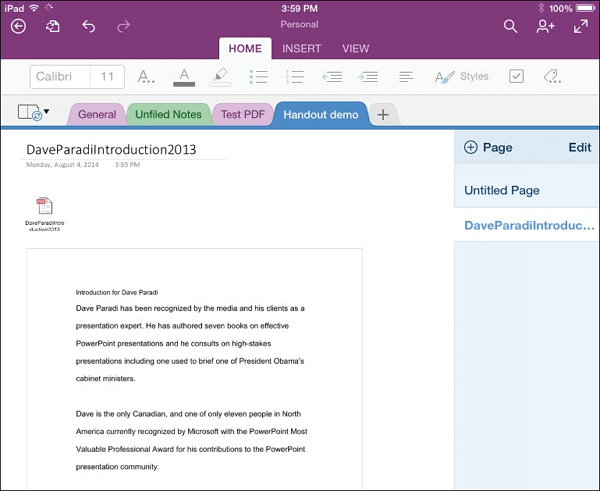Screen dimensions: 600x491
Task: Click the undo arrow icon
Action: point(88,27)
